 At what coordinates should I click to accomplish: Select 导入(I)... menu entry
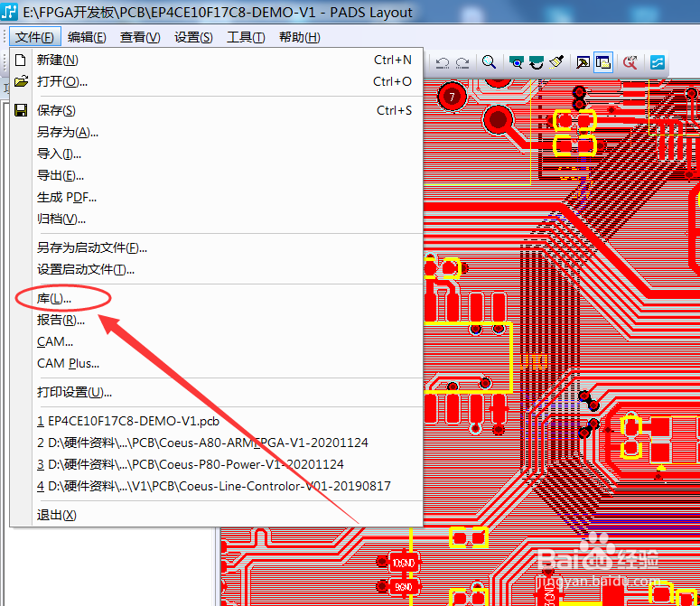pyautogui.click(x=217, y=154)
